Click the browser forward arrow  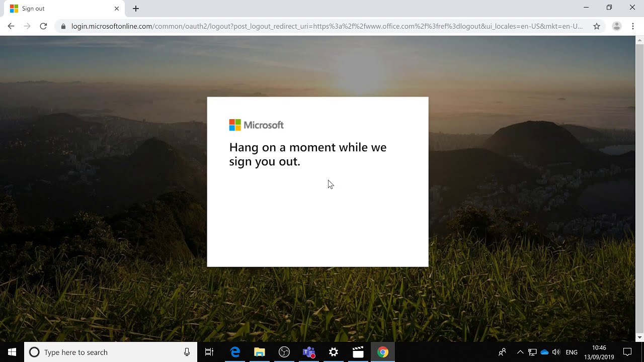point(27,26)
